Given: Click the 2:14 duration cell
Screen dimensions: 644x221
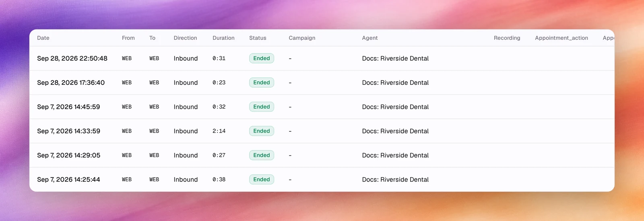Looking at the screenshot, I should [219, 131].
